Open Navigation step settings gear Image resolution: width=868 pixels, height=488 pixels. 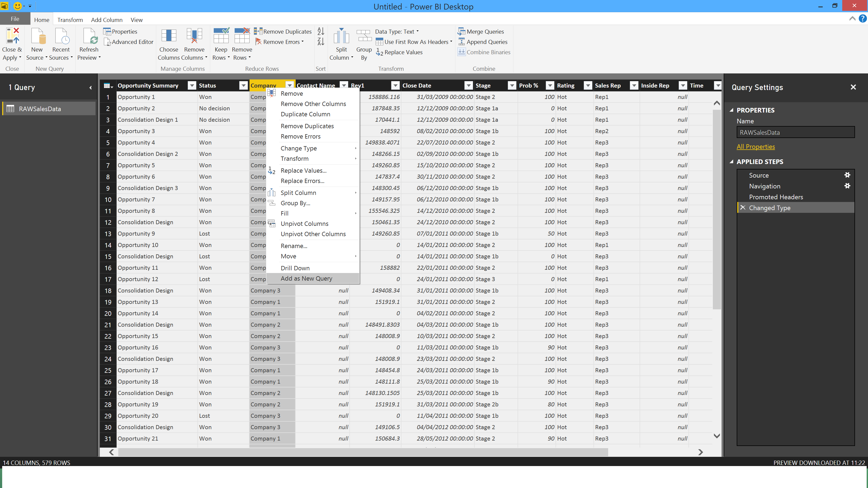coord(847,185)
